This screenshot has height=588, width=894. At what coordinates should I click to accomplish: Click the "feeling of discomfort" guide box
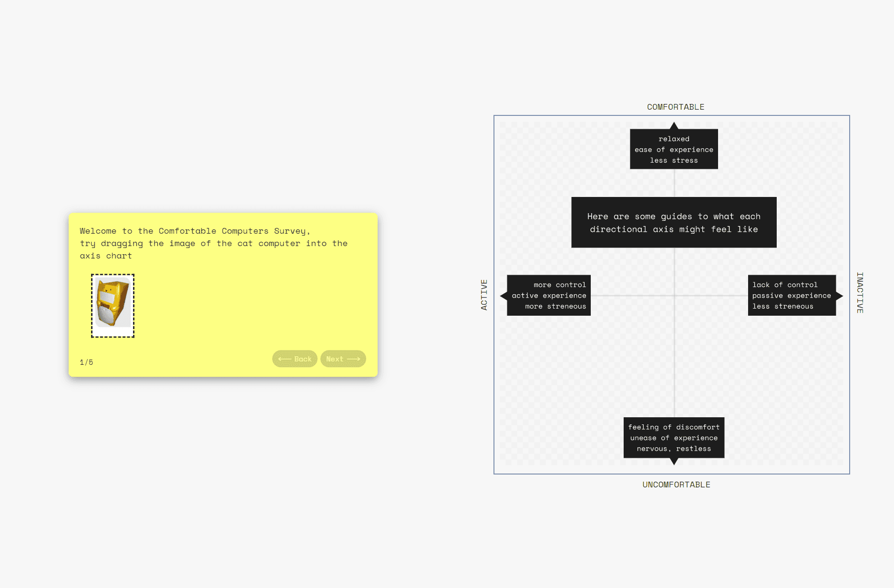pos(674,438)
